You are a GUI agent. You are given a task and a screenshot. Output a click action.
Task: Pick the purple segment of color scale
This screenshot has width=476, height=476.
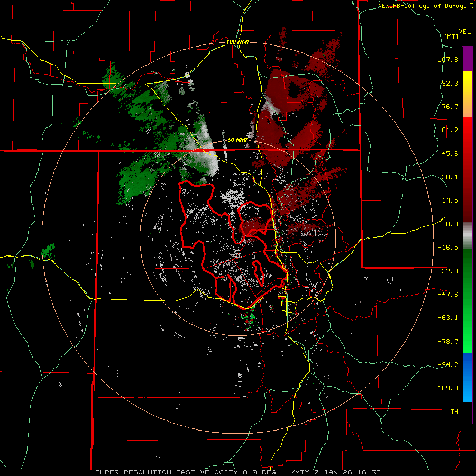tap(467, 59)
